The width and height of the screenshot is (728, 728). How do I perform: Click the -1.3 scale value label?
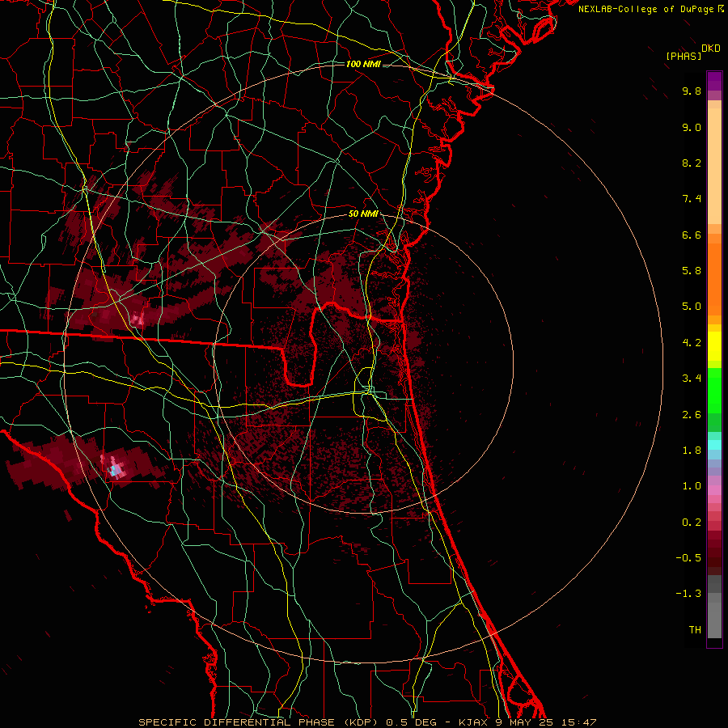pyautogui.click(x=688, y=594)
